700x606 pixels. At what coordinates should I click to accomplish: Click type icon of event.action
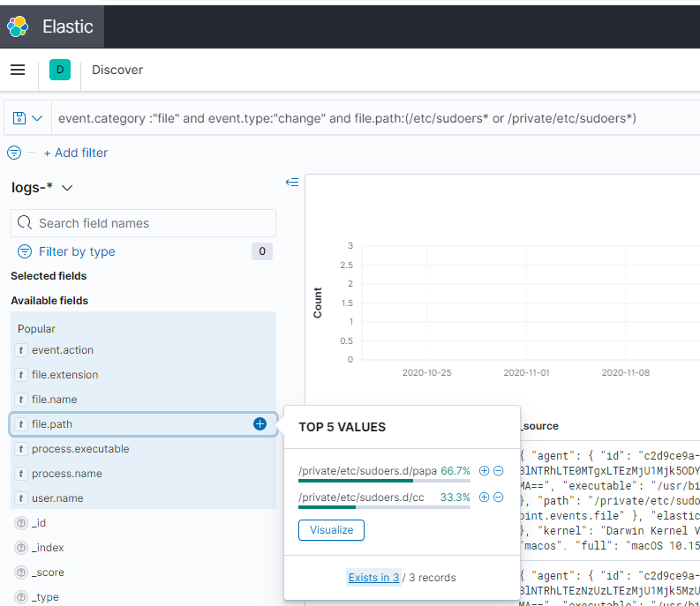coord(21,350)
